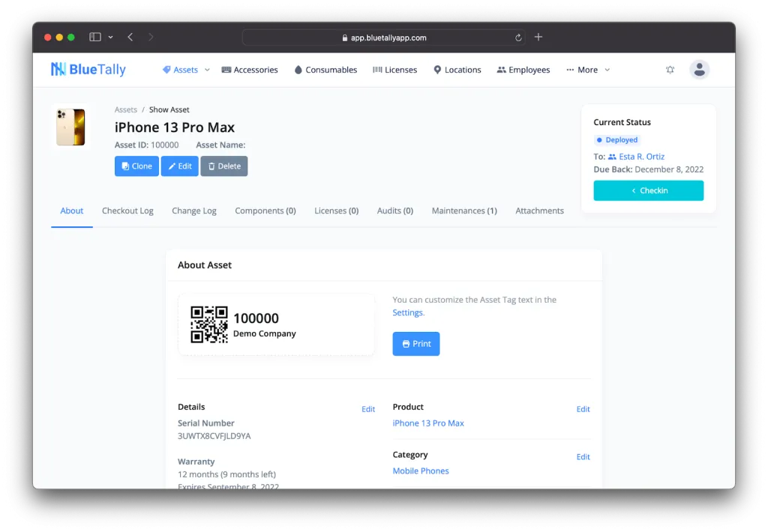Click the Deployed status badge
The width and height of the screenshot is (768, 532).
pyautogui.click(x=617, y=140)
